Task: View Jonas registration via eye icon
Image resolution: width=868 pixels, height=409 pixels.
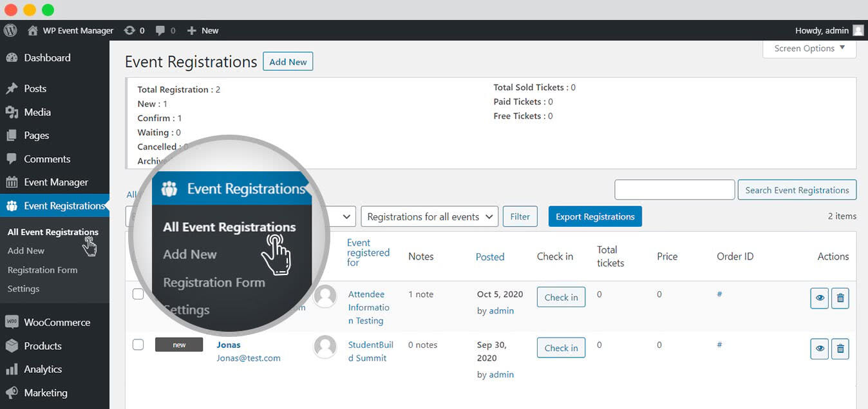Action: 819,349
